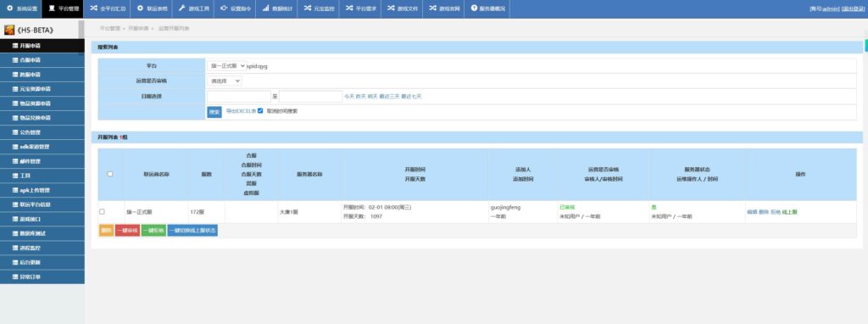868x324 pixels.
Task: Click the 退出登录 logout link
Action: pyautogui.click(x=853, y=8)
